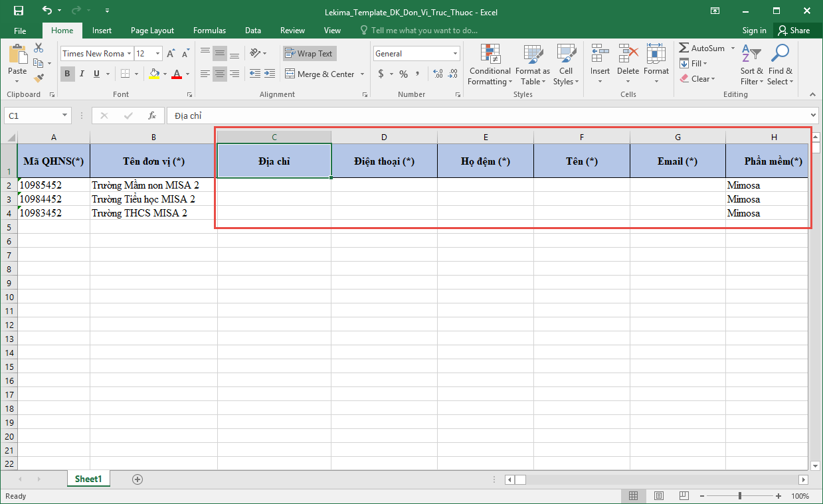The width and height of the screenshot is (823, 504).
Task: Increase font size with large A icon
Action: coord(171,54)
